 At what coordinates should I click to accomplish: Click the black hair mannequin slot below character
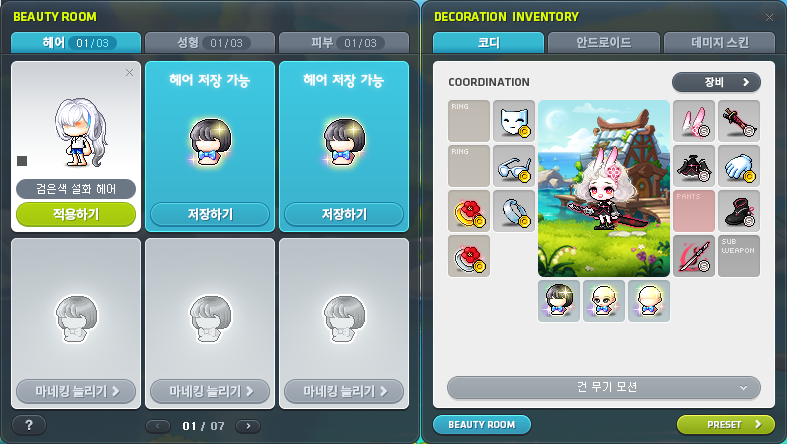[559, 301]
